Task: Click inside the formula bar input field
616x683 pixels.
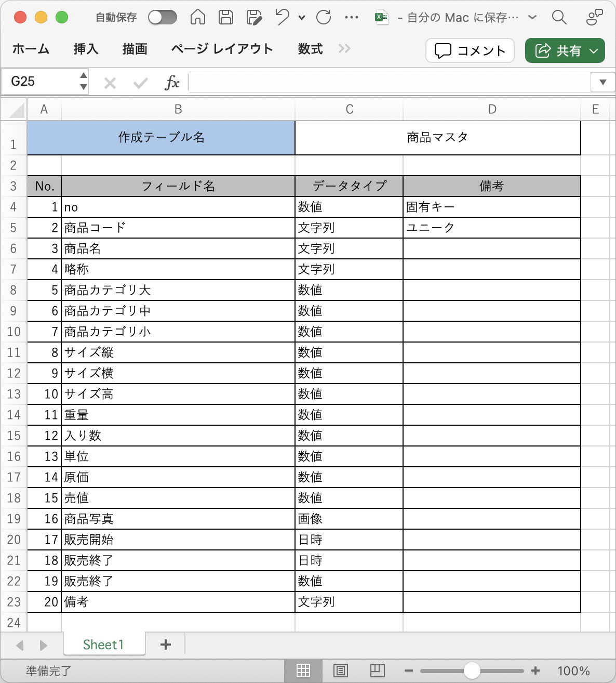Action: click(390, 82)
